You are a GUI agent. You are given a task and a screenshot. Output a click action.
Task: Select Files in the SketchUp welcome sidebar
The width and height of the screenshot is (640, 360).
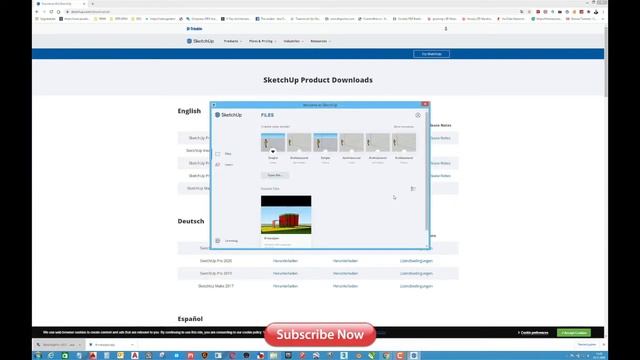point(224,154)
